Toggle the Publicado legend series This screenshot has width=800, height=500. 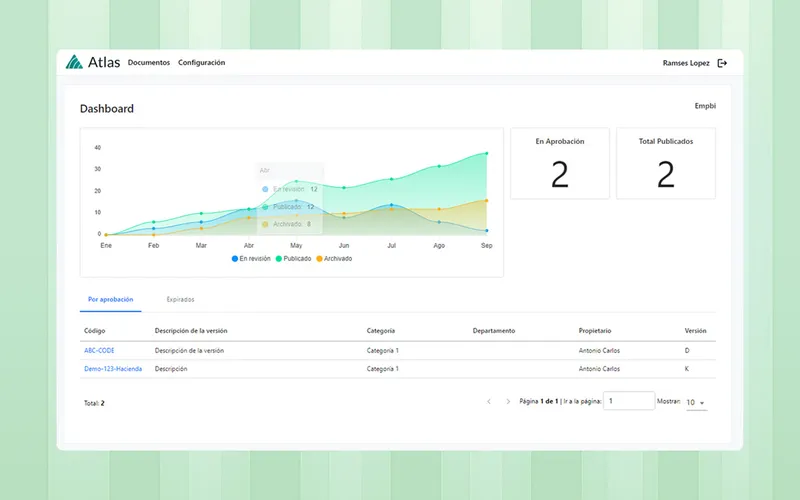tap(293, 259)
